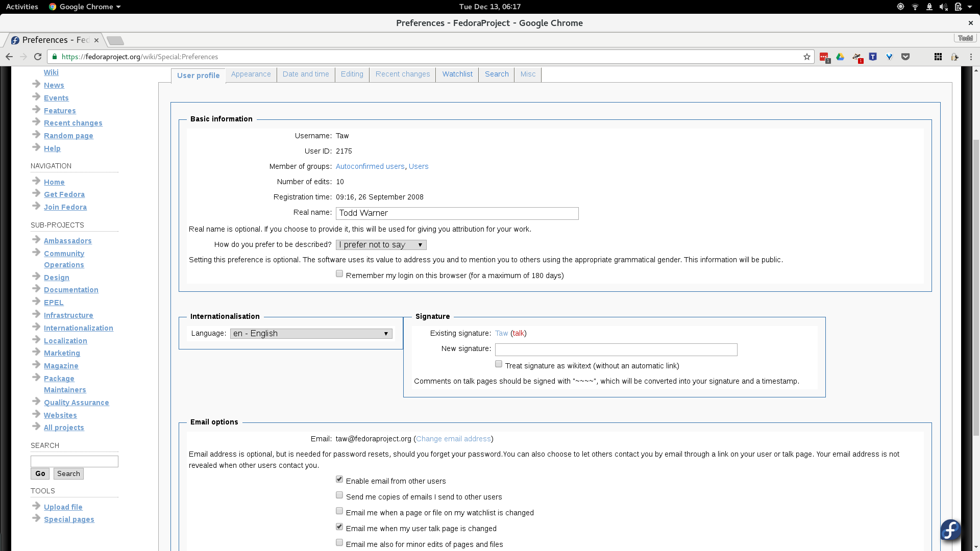This screenshot has width=980, height=551.
Task: Click the Go button in sidebar search
Action: coord(40,474)
